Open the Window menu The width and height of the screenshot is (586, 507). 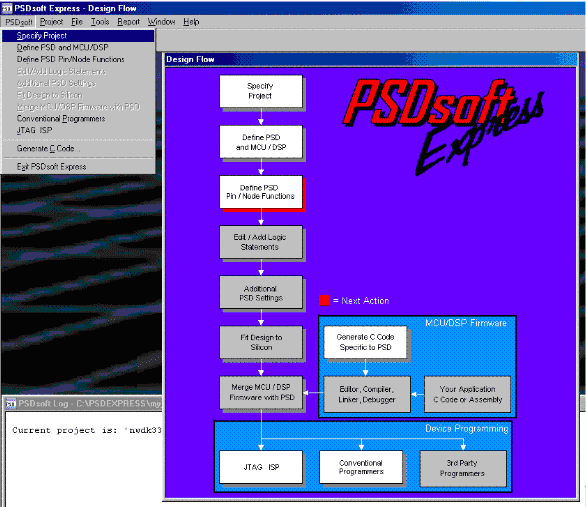(x=161, y=22)
